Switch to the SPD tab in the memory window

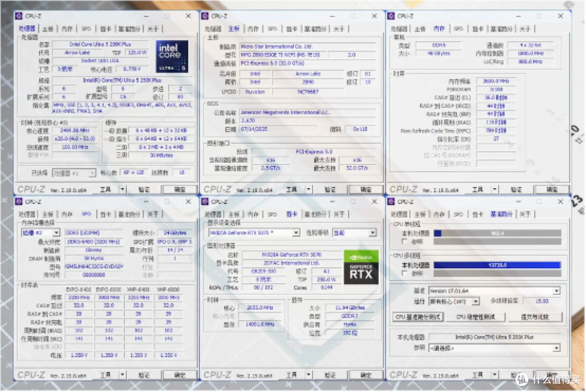458,29
